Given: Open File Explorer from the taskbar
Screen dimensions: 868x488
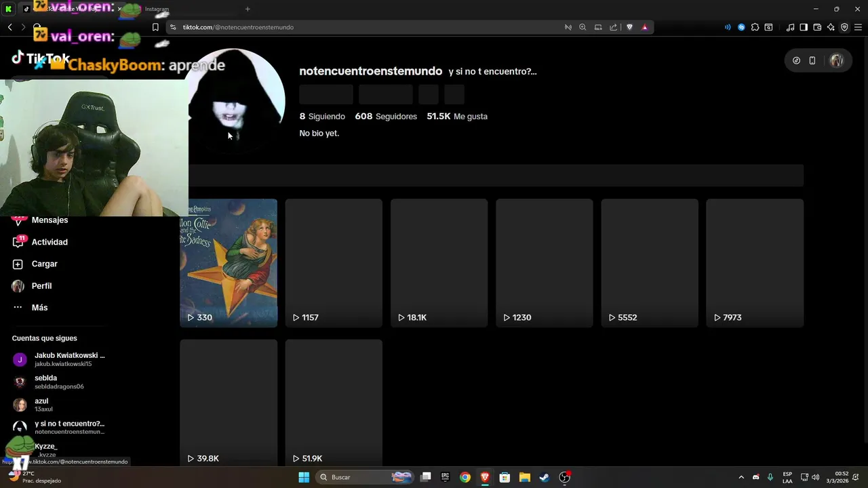Looking at the screenshot, I should [x=525, y=477].
